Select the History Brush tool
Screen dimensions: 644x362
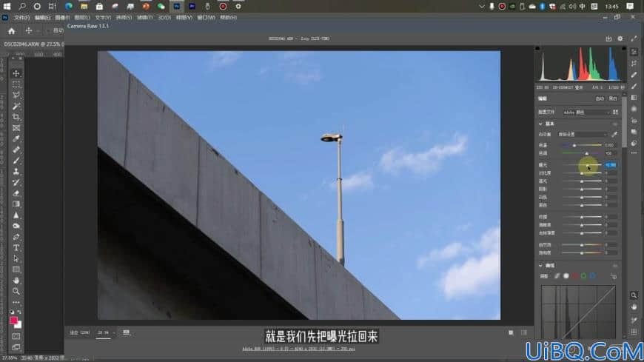tap(16, 182)
